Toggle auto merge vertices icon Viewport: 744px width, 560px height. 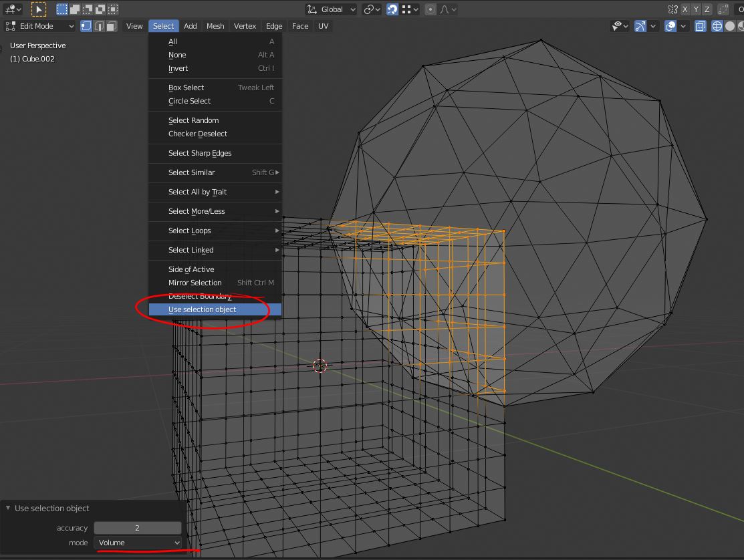pyautogui.click(x=723, y=9)
